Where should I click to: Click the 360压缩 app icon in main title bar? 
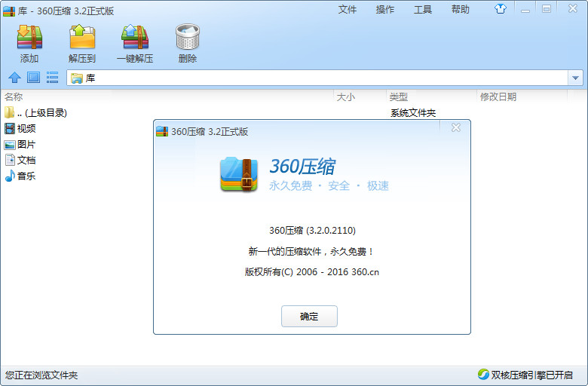[9, 11]
